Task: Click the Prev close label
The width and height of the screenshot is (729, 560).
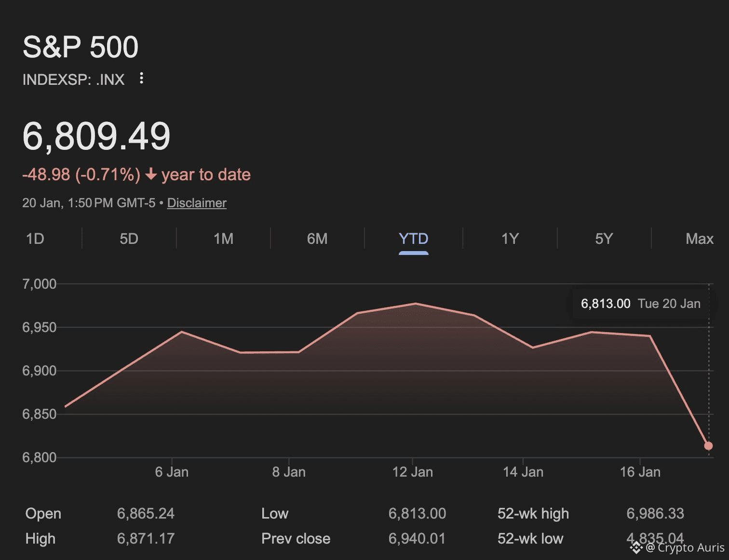Action: point(296,538)
